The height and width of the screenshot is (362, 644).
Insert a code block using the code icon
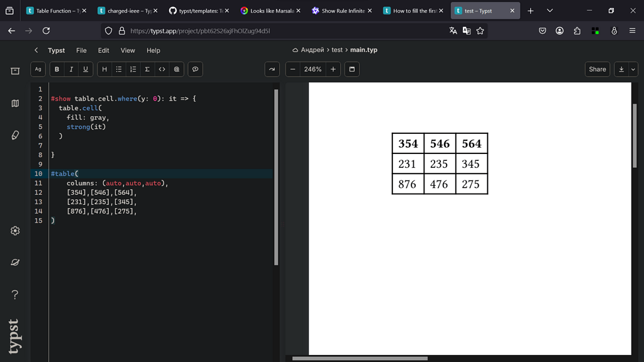pos(162,69)
